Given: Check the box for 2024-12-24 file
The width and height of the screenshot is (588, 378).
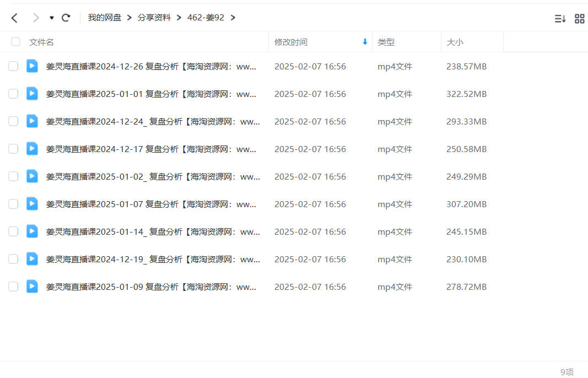Looking at the screenshot, I should point(13,121).
